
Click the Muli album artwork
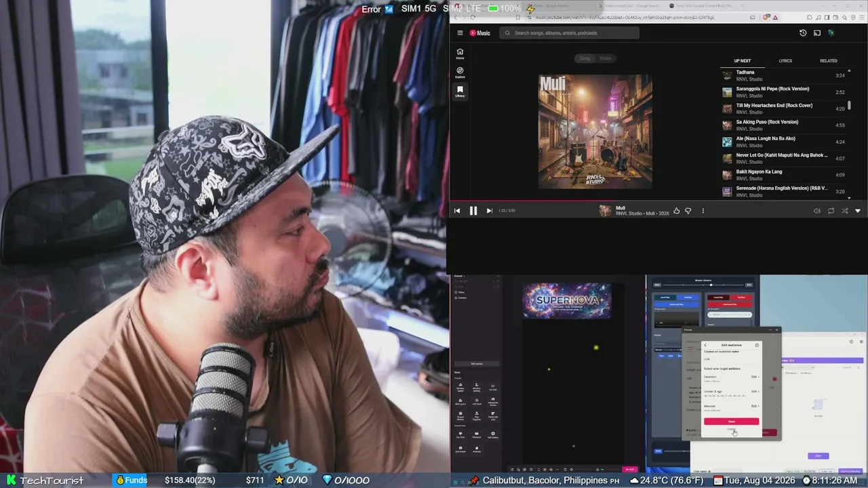click(595, 131)
